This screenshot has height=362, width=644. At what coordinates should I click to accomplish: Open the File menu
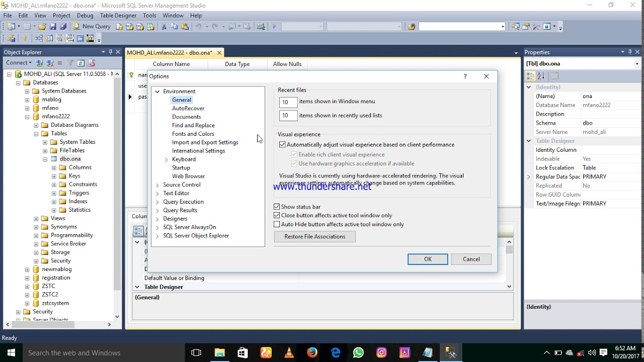pyautogui.click(x=8, y=16)
